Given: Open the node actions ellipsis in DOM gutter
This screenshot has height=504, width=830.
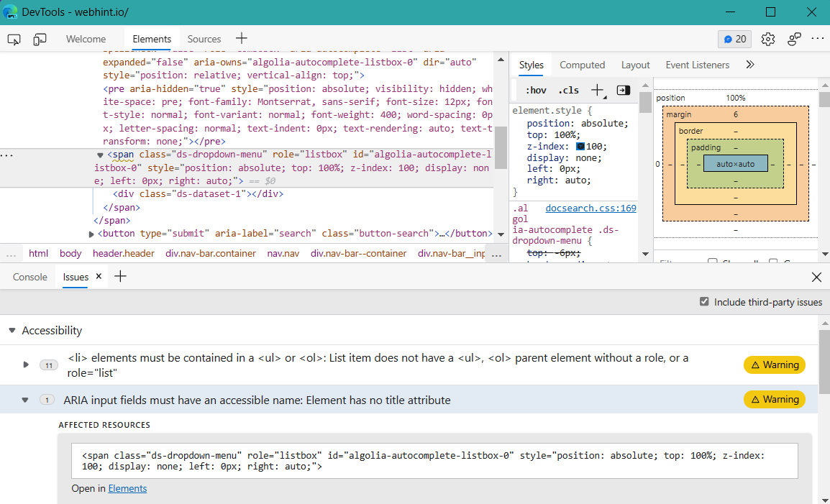Looking at the screenshot, I should 7,155.
